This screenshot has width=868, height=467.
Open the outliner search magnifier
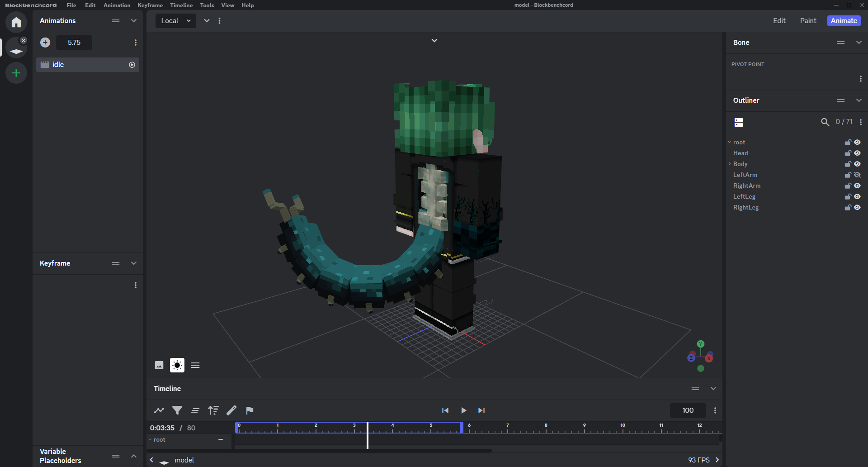825,122
